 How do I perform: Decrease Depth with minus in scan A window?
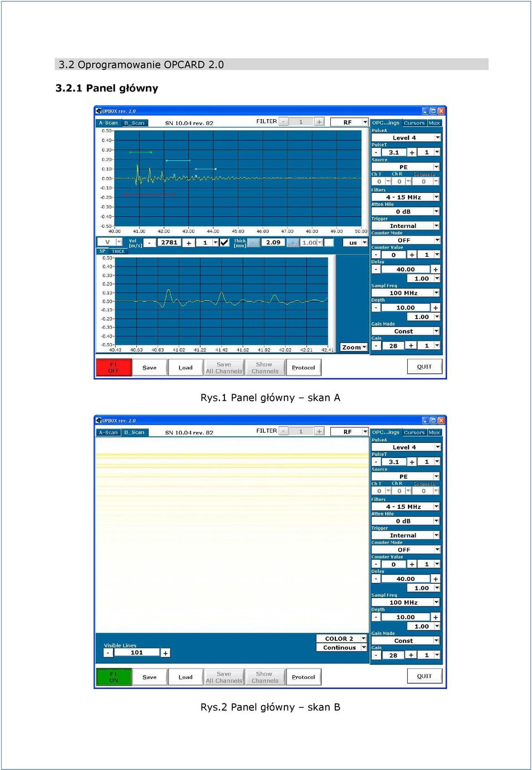(x=376, y=307)
